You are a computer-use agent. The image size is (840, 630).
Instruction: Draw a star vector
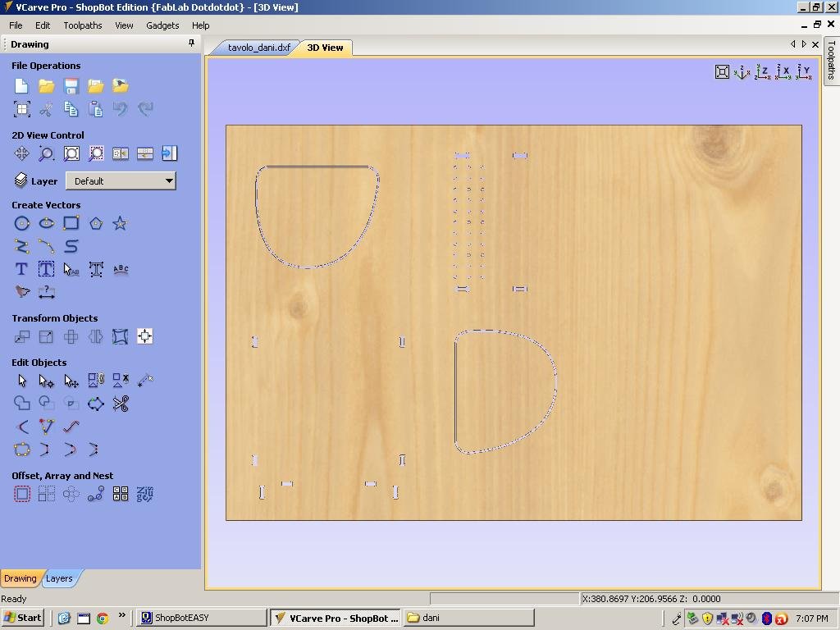tap(120, 223)
